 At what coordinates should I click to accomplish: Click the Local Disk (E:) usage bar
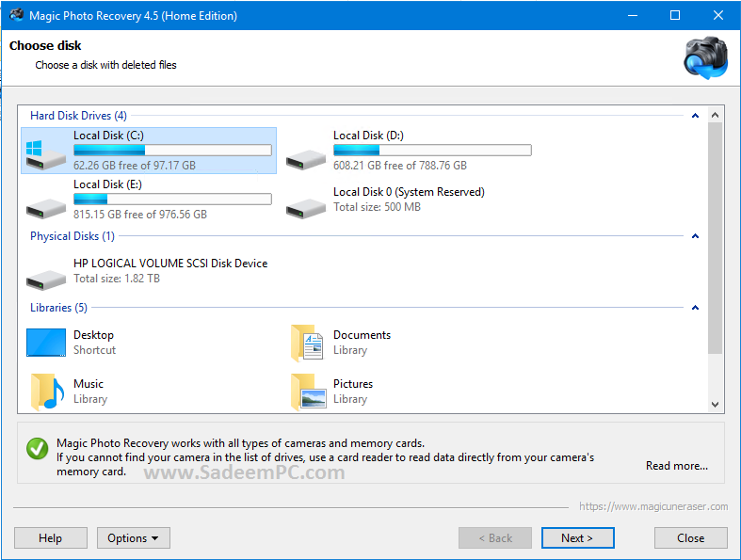coord(172,199)
